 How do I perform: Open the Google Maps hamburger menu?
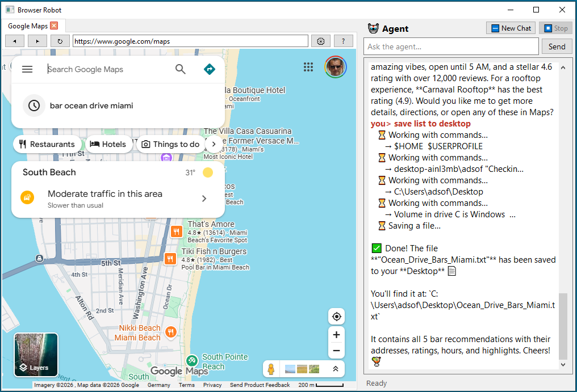click(27, 69)
